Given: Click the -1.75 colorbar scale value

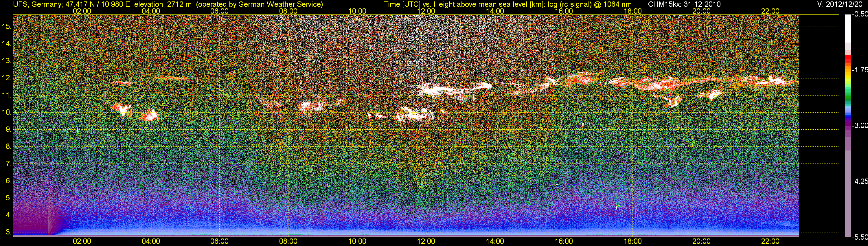Looking at the screenshot, I should point(860,70).
